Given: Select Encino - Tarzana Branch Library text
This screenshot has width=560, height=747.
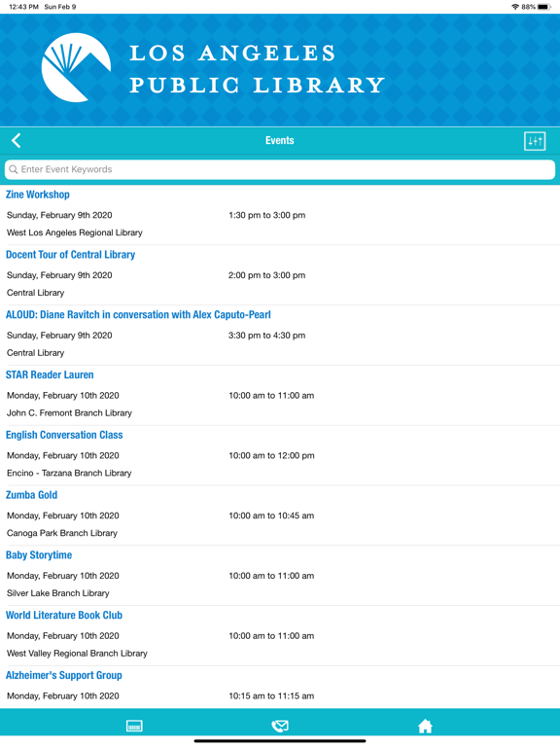Looking at the screenshot, I should (69, 473).
